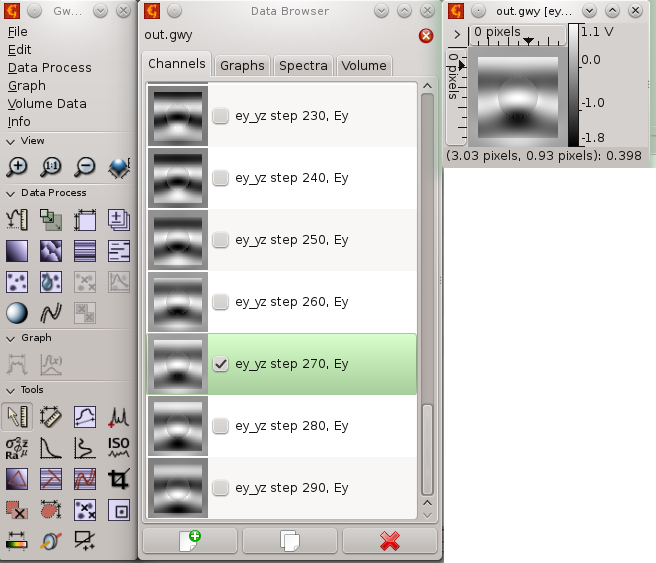Enable the ey_yz step 230 checkbox
Viewport: 656px width, 563px height.
coord(221,116)
